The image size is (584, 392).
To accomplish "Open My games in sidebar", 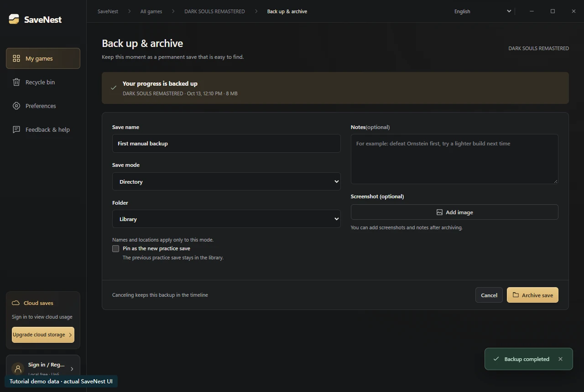I will click(43, 58).
